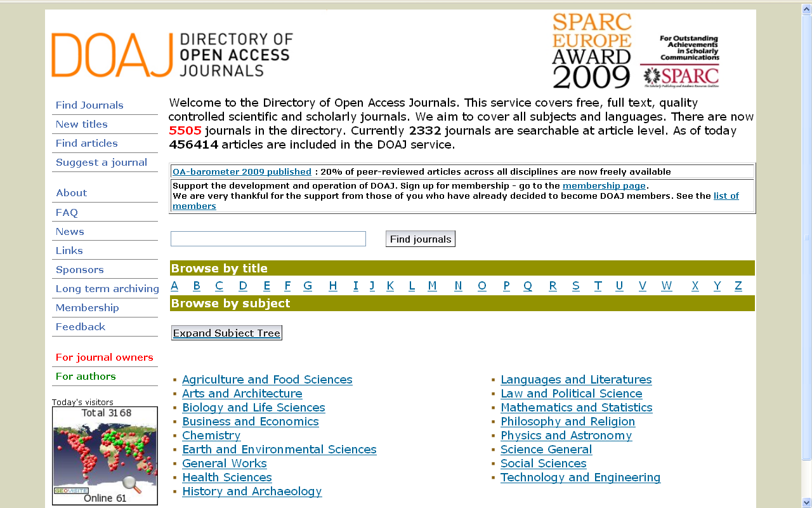The image size is (812, 508).
Task: Open Science General subject
Action: click(546, 450)
